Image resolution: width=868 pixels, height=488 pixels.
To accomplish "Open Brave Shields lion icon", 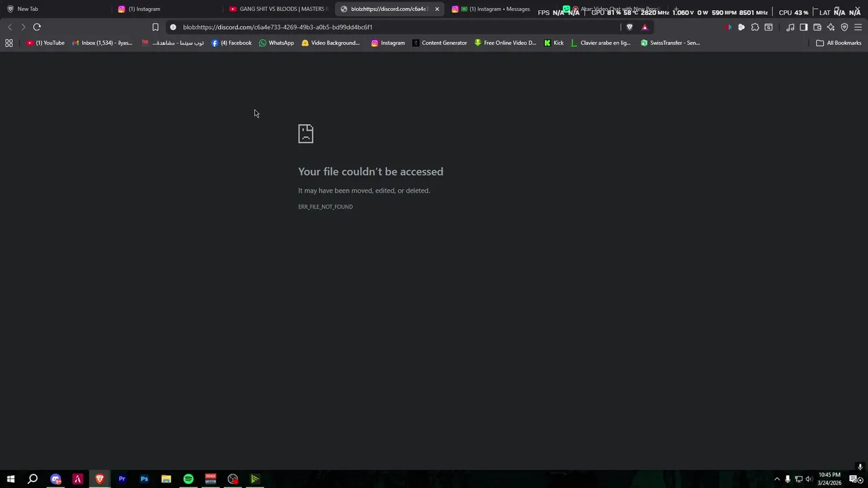I will coord(629,27).
